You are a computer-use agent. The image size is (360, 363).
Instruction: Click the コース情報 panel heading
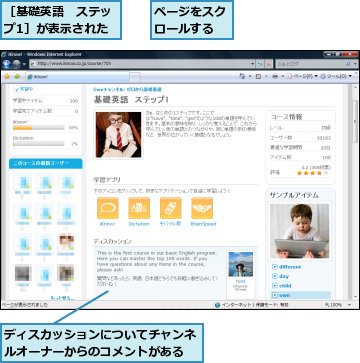click(286, 117)
